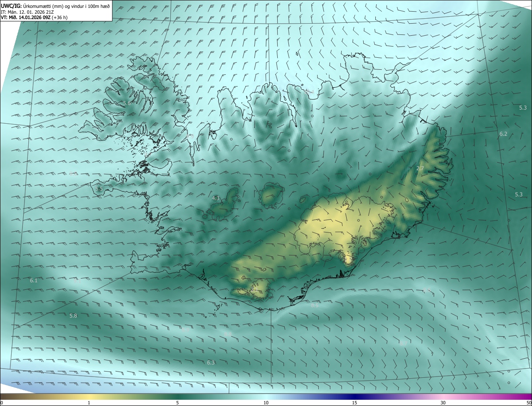Click the color scale tick label 1
Viewport: 532px width, 406px height.
click(x=89, y=403)
